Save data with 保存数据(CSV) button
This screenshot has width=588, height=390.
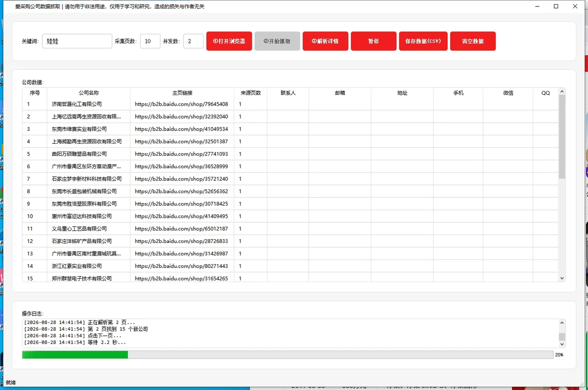423,41
